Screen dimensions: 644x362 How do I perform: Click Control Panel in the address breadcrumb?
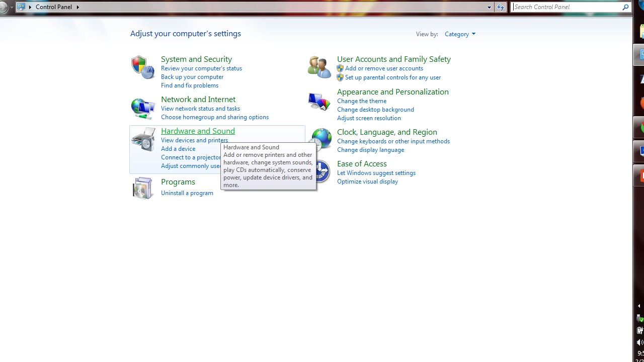57,7
